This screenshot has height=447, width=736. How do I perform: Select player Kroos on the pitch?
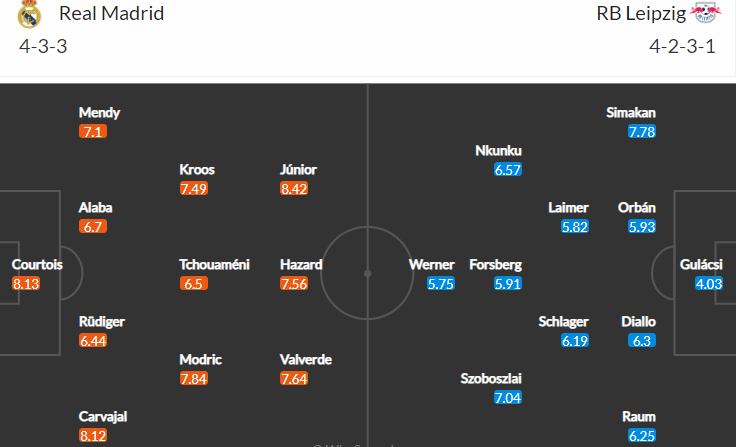pyautogui.click(x=197, y=170)
